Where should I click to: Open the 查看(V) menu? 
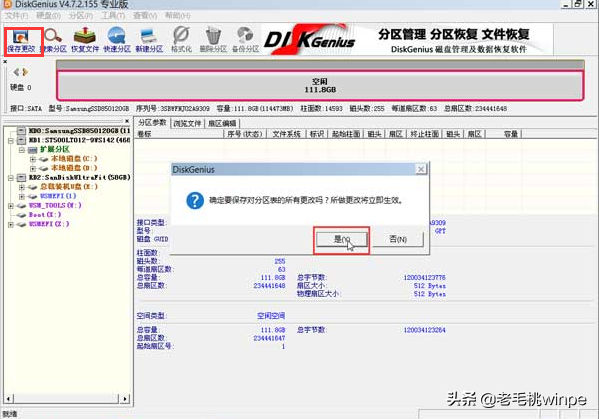145,16
